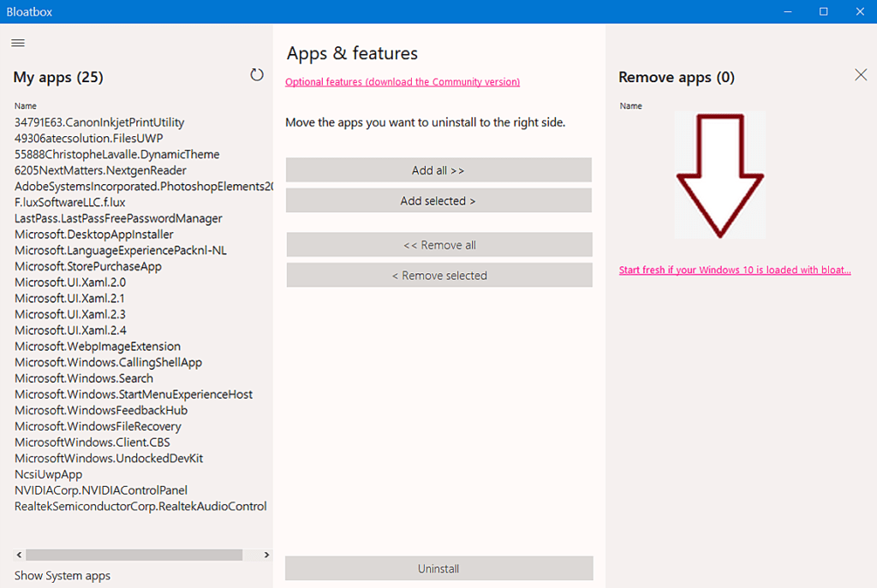This screenshot has height=588, width=877.
Task: Click the left arrow of the horizontal scrollbar
Action: click(x=20, y=555)
